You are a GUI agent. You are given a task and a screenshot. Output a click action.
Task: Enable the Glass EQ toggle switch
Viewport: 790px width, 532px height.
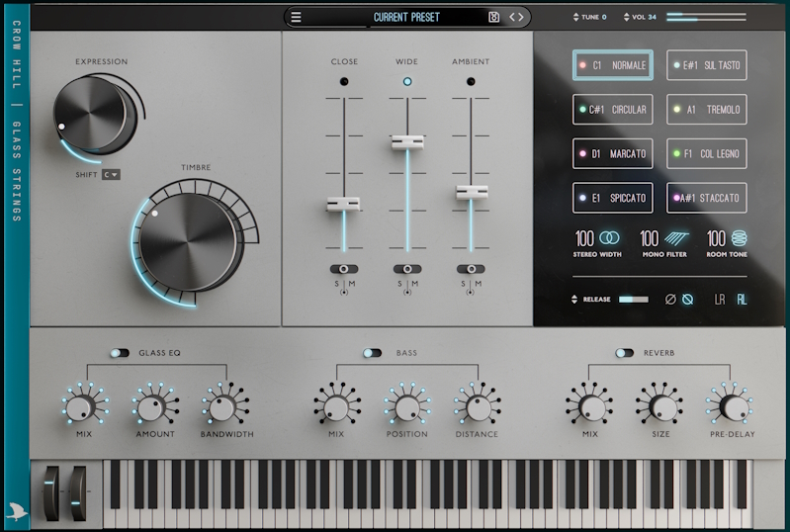120,352
